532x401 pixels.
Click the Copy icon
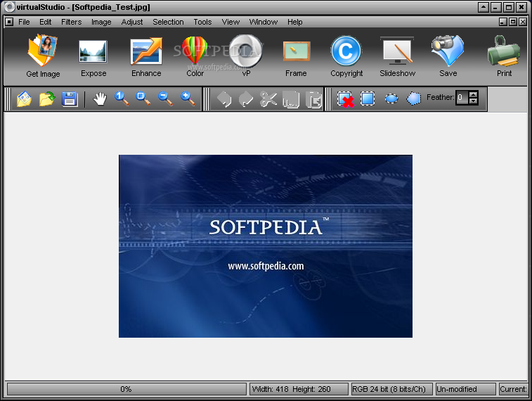point(291,99)
